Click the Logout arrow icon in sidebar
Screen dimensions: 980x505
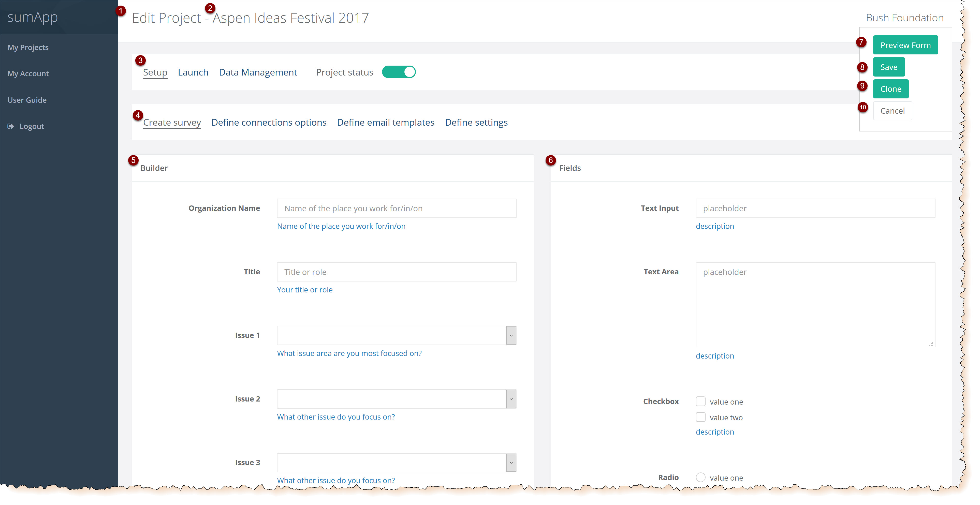click(11, 126)
